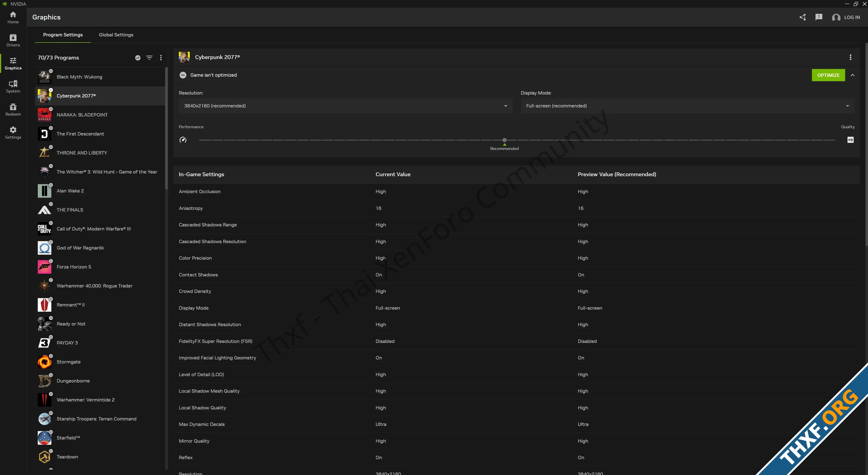Click the programs list scrollbar
The width and height of the screenshot is (868, 475).
pyautogui.click(x=166, y=128)
